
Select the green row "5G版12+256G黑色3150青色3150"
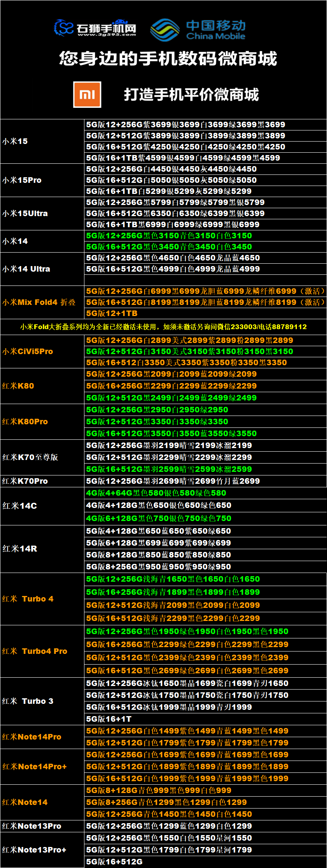click(206, 236)
